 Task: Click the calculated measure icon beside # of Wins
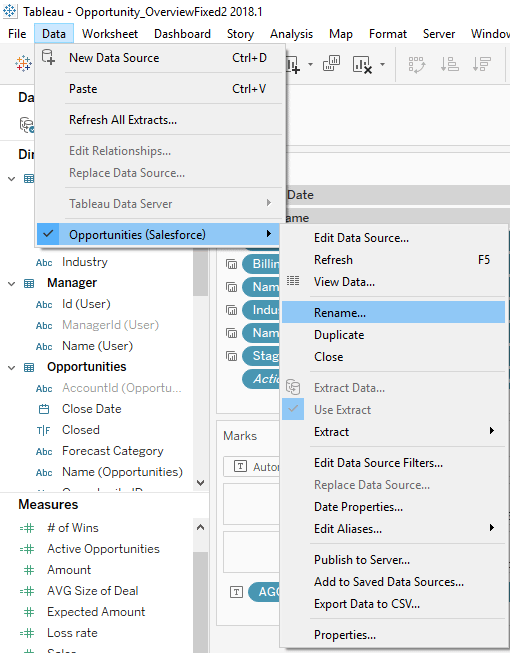[x=27, y=528]
